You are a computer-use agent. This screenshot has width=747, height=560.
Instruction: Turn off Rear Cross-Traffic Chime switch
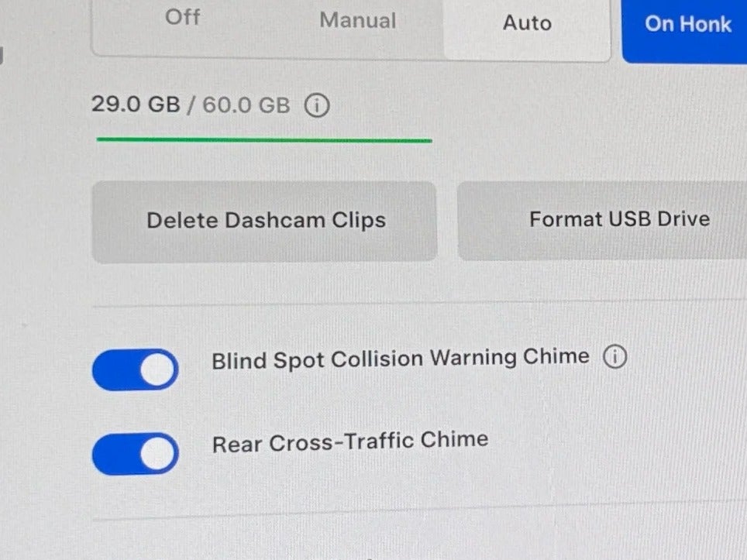tap(136, 453)
